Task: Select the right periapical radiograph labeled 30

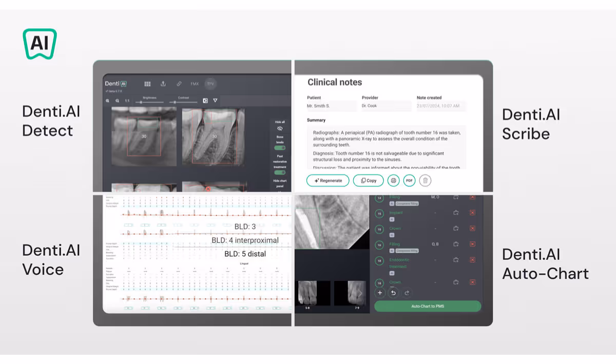Action: [x=214, y=136]
